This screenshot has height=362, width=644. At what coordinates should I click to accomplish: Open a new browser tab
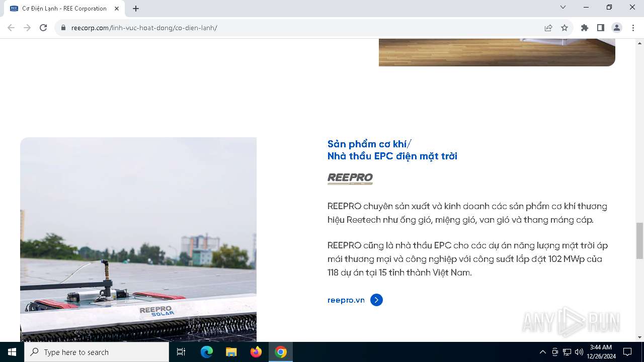136,9
